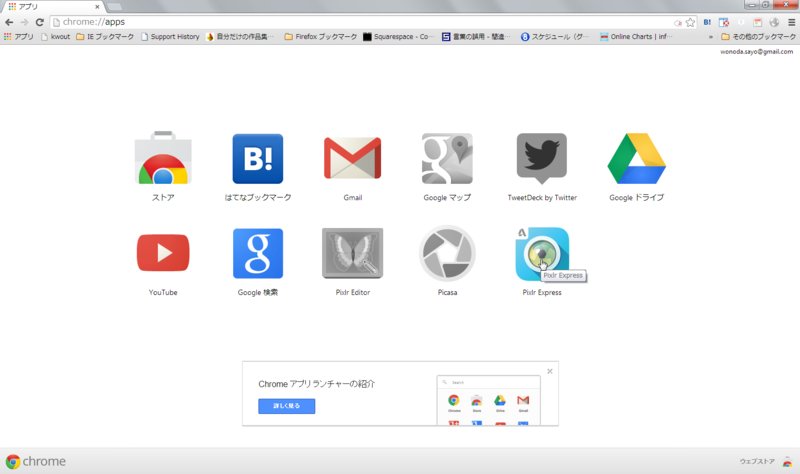800x474 pixels.
Task: Select the アプリ browser tab
Action: pos(51,7)
